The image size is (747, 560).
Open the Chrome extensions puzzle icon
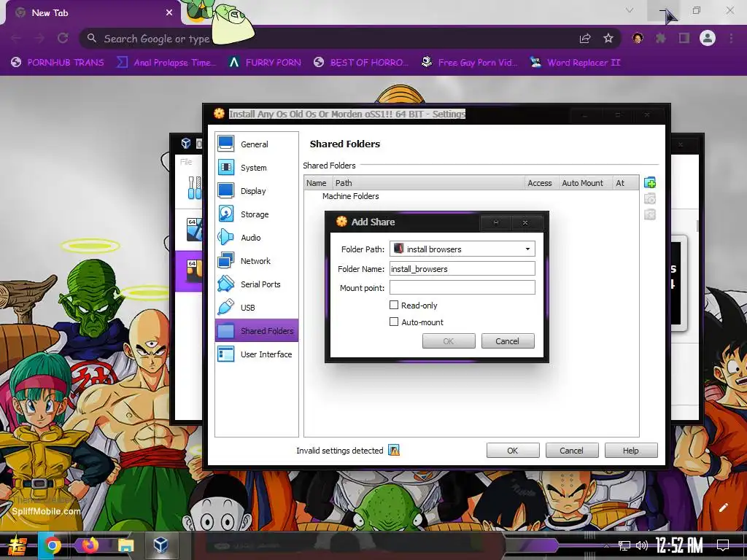(x=661, y=38)
